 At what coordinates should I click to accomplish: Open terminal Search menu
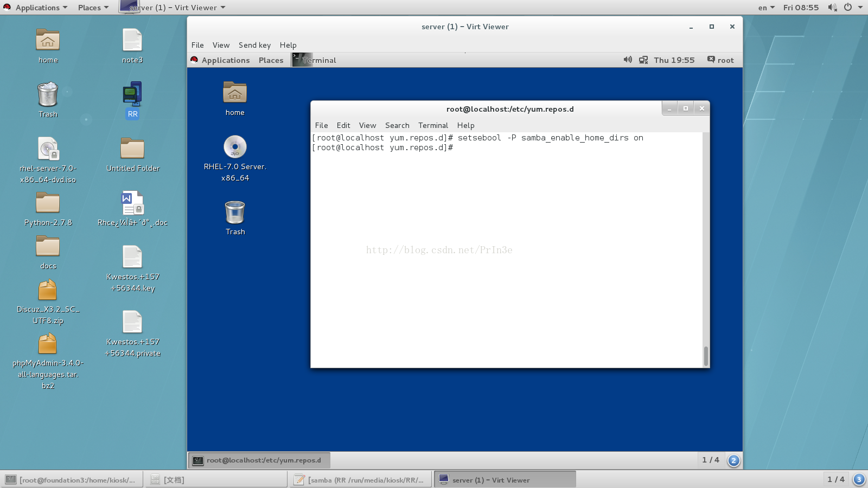tap(397, 125)
